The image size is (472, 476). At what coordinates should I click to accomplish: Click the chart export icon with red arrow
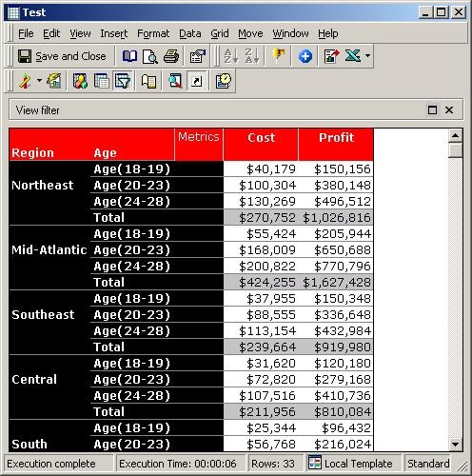331,56
